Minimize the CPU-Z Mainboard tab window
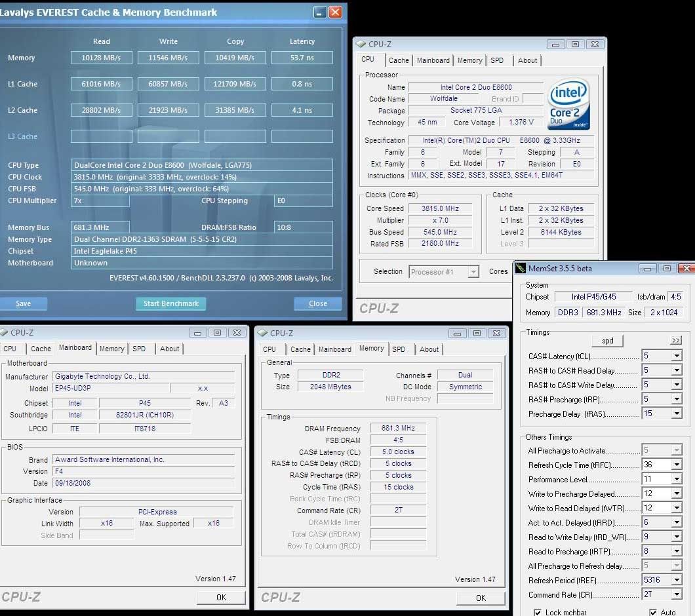This screenshot has width=695, height=616. click(198, 333)
